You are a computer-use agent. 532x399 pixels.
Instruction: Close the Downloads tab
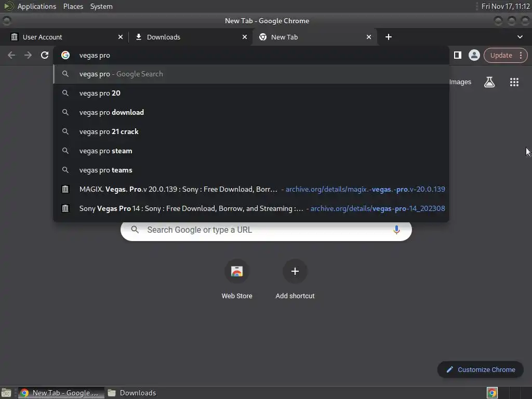click(245, 37)
